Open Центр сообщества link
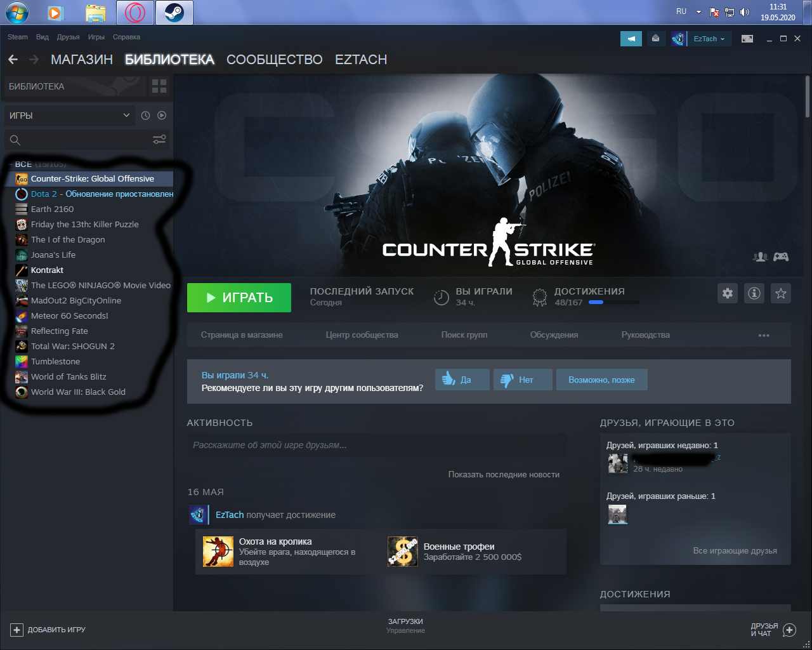Image resolution: width=812 pixels, height=650 pixels. [x=362, y=335]
